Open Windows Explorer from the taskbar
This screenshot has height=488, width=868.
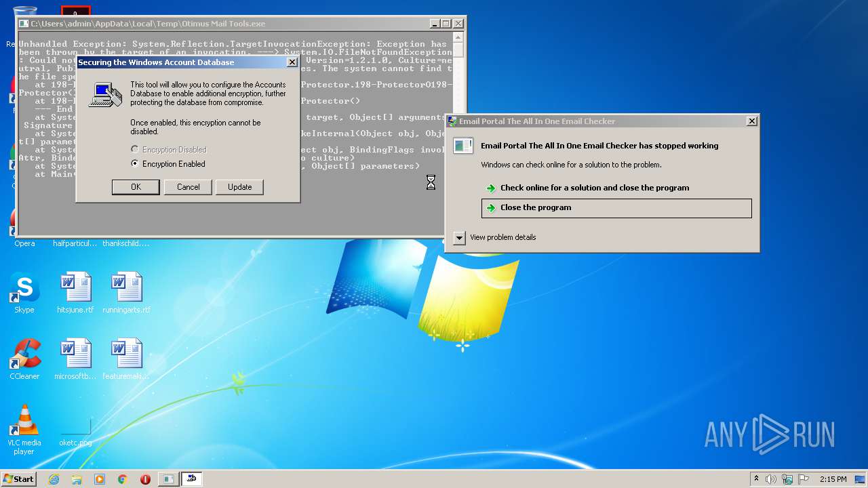[77, 479]
